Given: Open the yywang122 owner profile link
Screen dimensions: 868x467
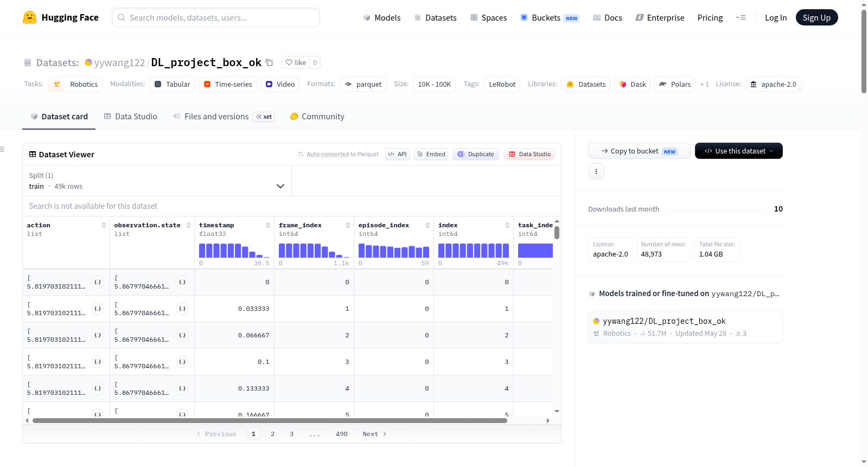Looking at the screenshot, I should (x=120, y=62).
